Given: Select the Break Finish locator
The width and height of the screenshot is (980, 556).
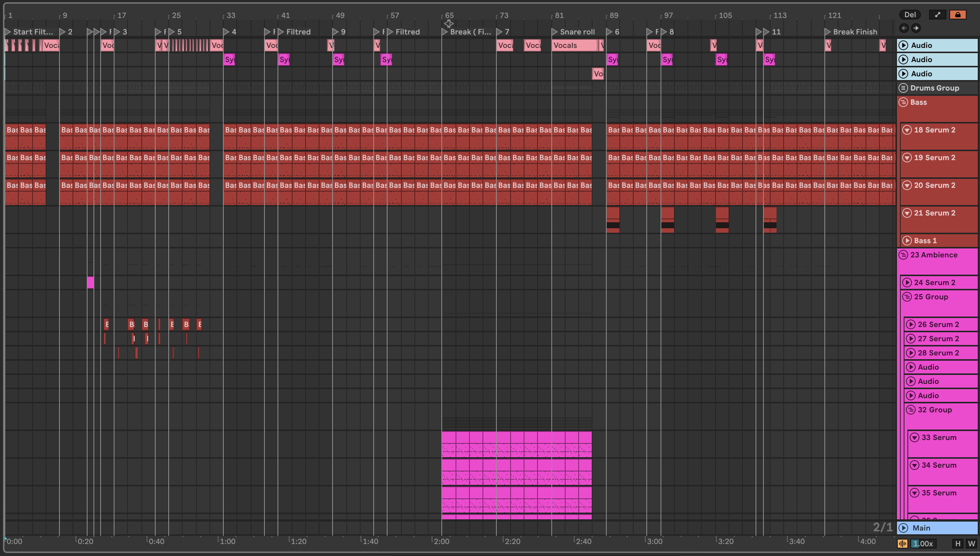Looking at the screenshot, I should tap(828, 32).
